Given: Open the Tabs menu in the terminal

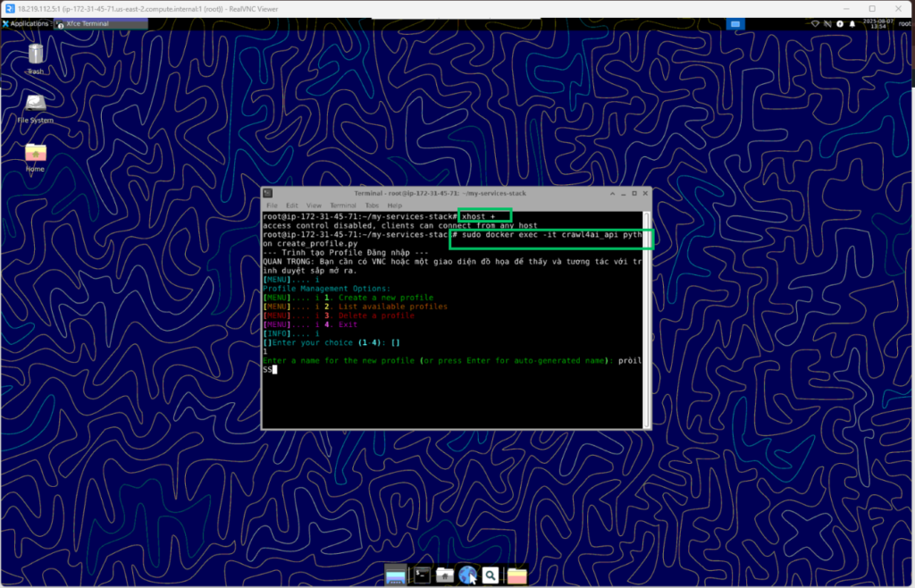Looking at the screenshot, I should point(371,206).
